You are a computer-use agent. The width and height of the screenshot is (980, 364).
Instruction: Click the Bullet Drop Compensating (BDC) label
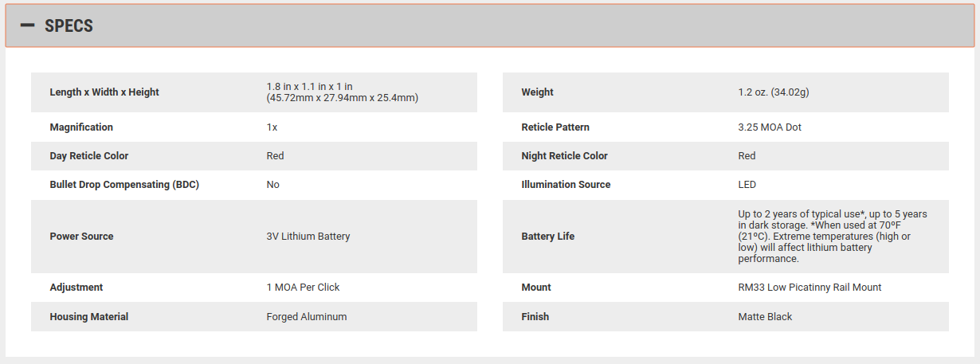click(x=124, y=185)
